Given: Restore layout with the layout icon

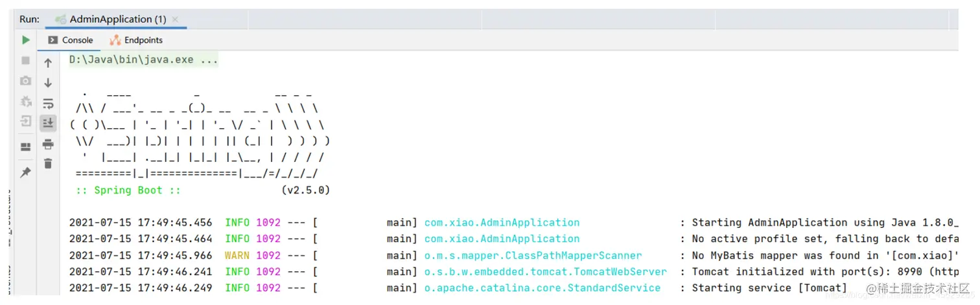Looking at the screenshot, I should tap(26, 146).
